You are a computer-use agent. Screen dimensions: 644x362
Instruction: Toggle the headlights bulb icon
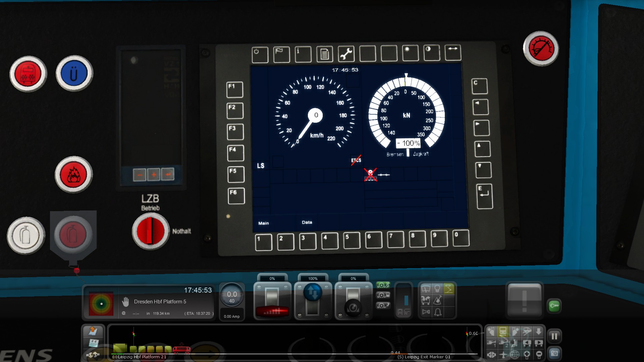pos(437,289)
